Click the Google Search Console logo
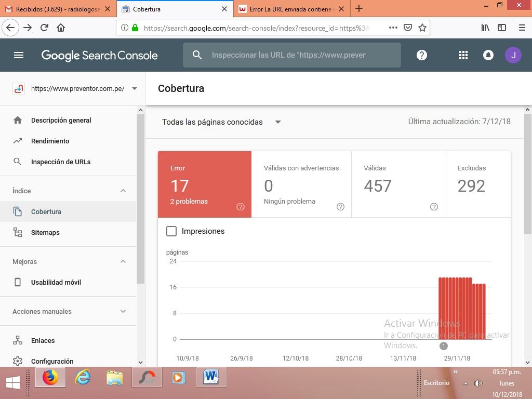The width and height of the screenshot is (532, 399). tap(99, 55)
